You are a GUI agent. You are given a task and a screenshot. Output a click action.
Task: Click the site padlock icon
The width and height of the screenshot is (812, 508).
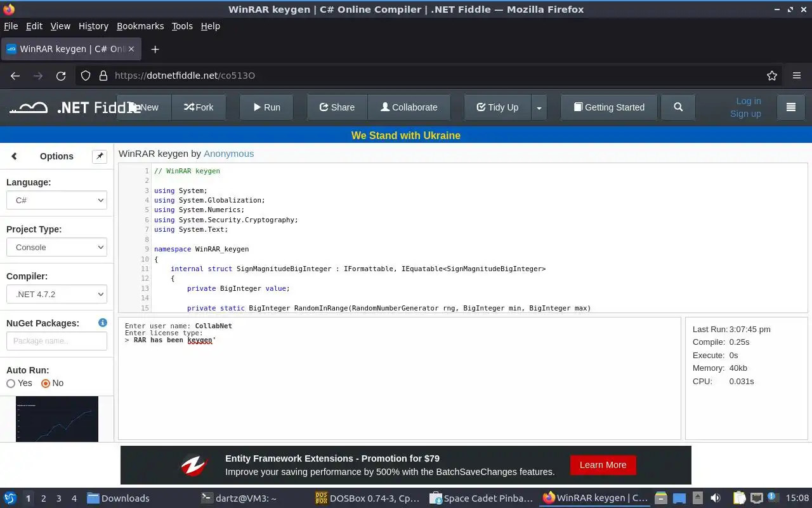[103, 76]
